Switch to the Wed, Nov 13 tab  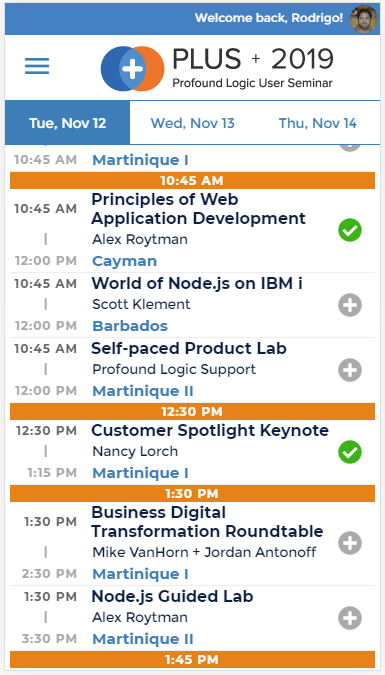point(192,123)
